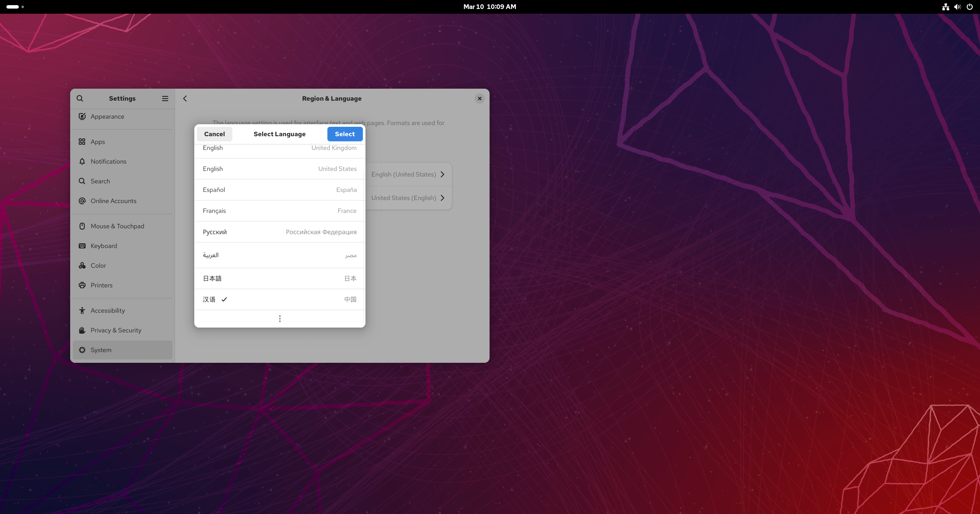The height and width of the screenshot is (514, 980).
Task: Open the clock showing Mar 10 10:09 AM
Action: click(490, 7)
